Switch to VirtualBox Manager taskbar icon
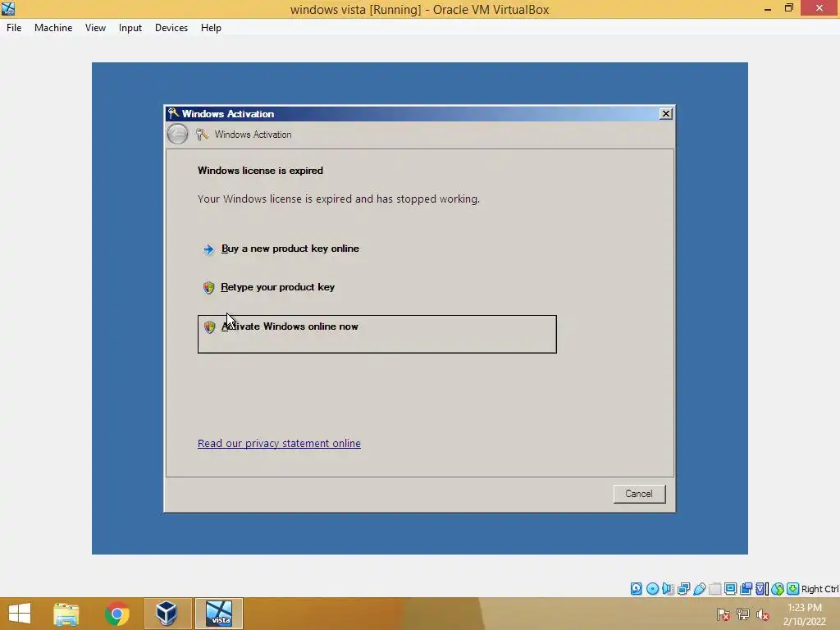840x630 pixels. tap(167, 614)
